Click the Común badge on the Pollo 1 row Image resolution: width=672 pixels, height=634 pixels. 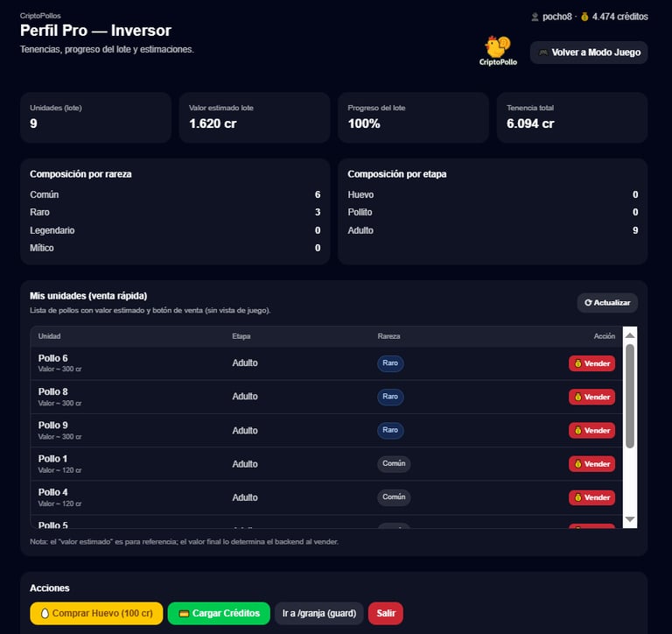pos(394,464)
